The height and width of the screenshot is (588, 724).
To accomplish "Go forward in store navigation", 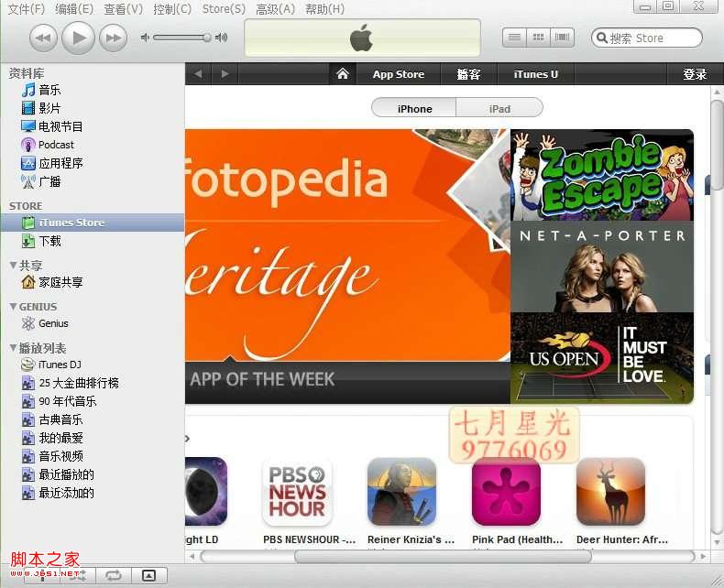I will coord(225,74).
